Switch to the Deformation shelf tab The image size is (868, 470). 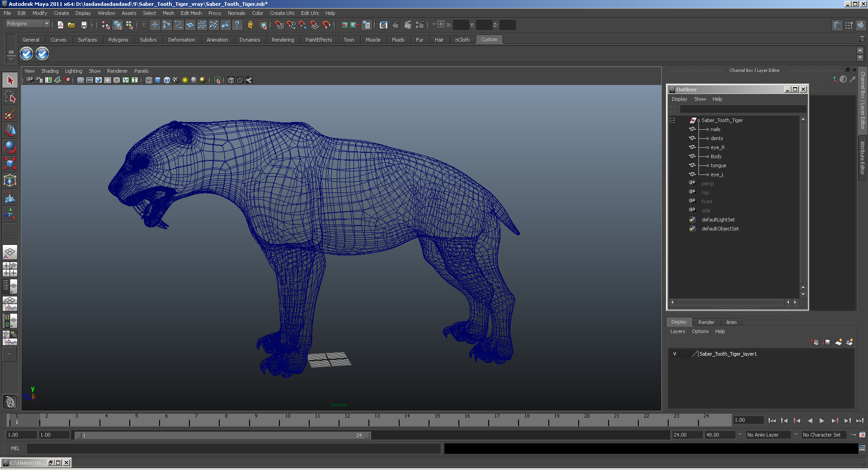pos(181,40)
